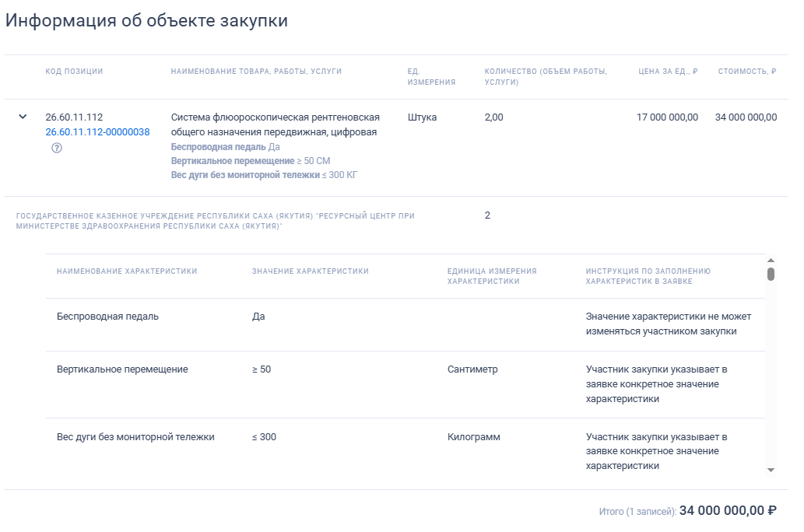Click the heading "Информация об объекте закупки"
Screen dimensions: 804x532
(x=146, y=20)
